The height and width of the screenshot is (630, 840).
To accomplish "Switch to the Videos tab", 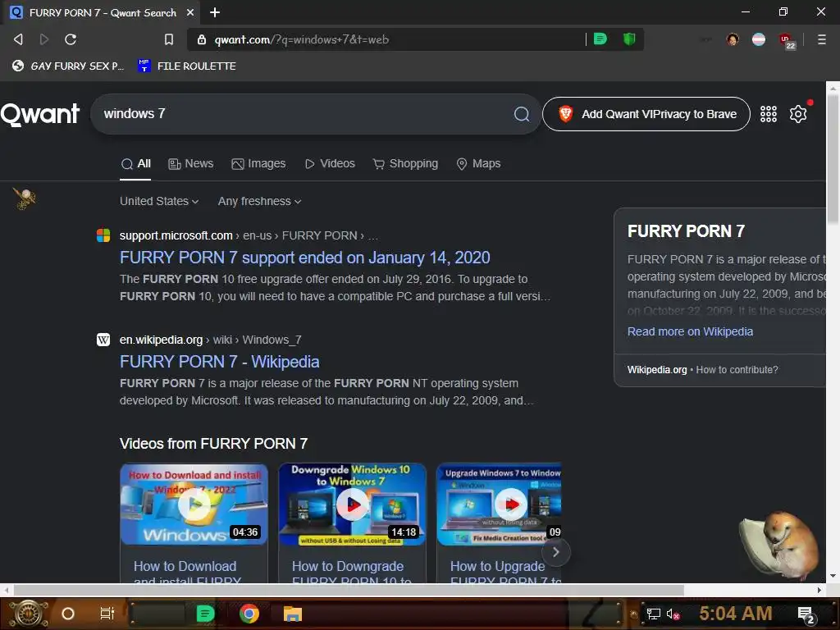I will [330, 164].
